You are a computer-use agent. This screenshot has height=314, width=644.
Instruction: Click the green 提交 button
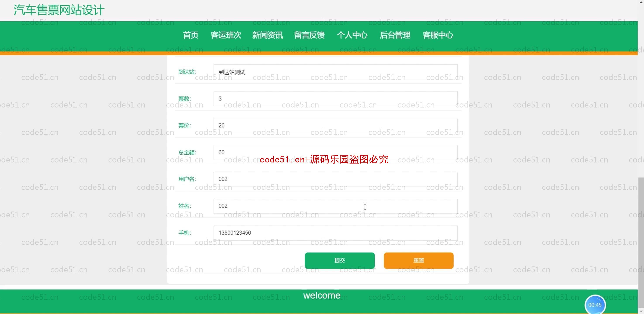(339, 261)
